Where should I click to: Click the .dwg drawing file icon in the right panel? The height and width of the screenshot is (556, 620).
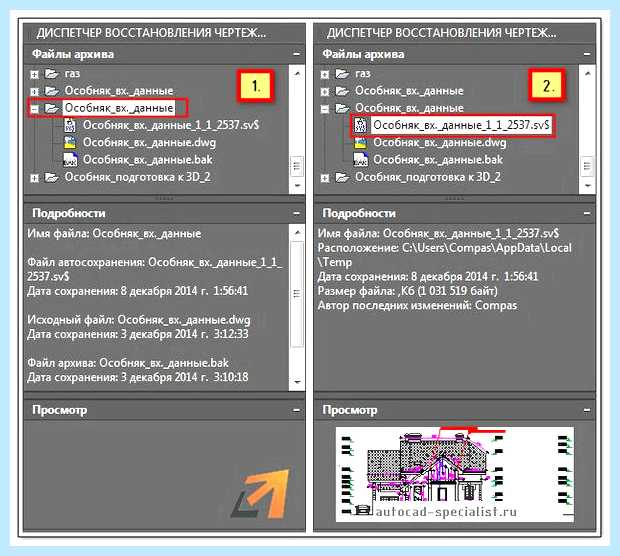tap(360, 142)
